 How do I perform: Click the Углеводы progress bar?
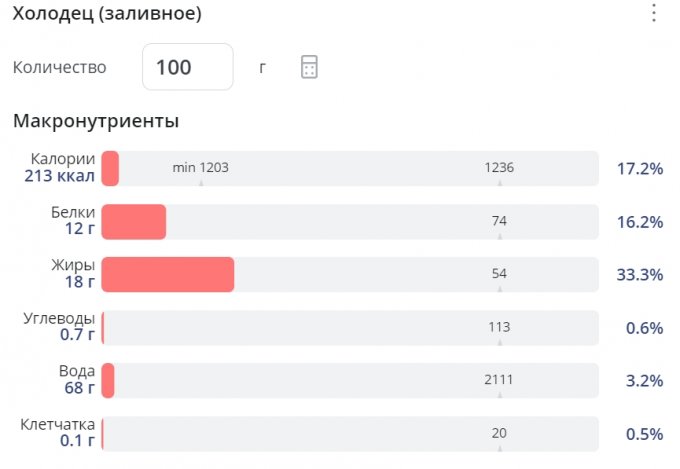pyautogui.click(x=350, y=328)
